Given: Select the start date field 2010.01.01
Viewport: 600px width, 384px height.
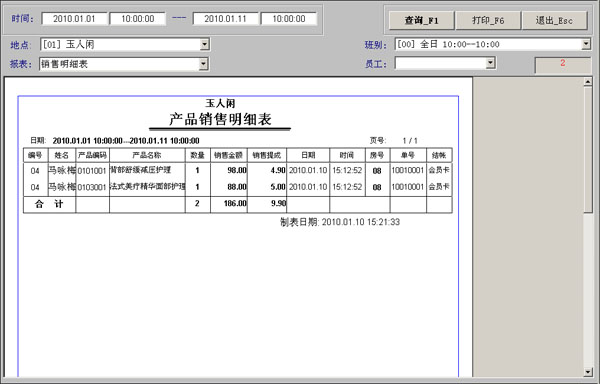Looking at the screenshot, I should coord(74,19).
